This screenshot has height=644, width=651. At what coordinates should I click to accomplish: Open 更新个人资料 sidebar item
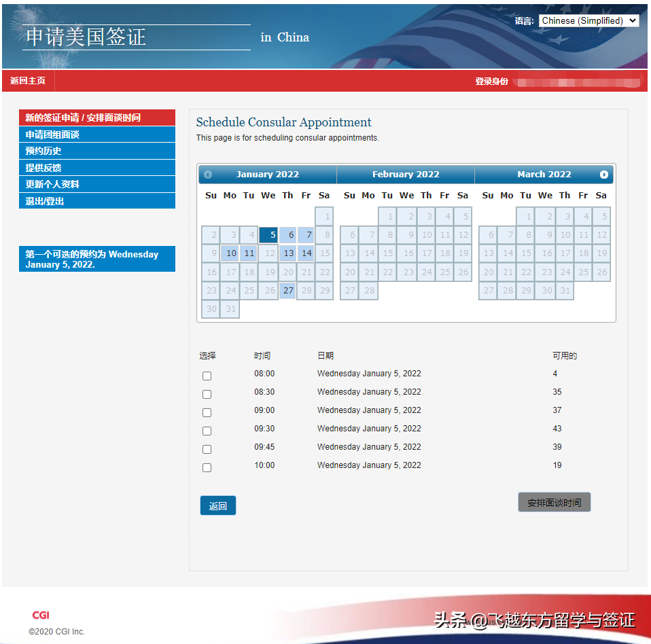pos(97,184)
